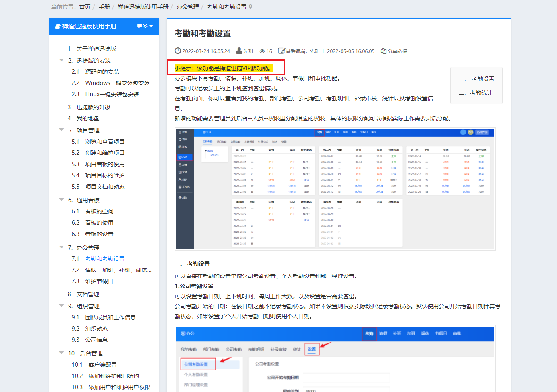Click the author icon beside 先知

click(x=239, y=51)
